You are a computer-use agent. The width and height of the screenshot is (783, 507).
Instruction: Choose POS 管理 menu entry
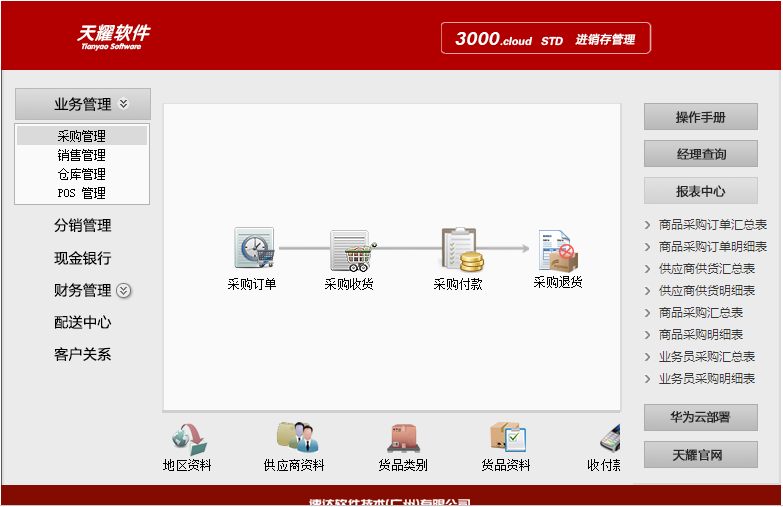tap(81, 193)
